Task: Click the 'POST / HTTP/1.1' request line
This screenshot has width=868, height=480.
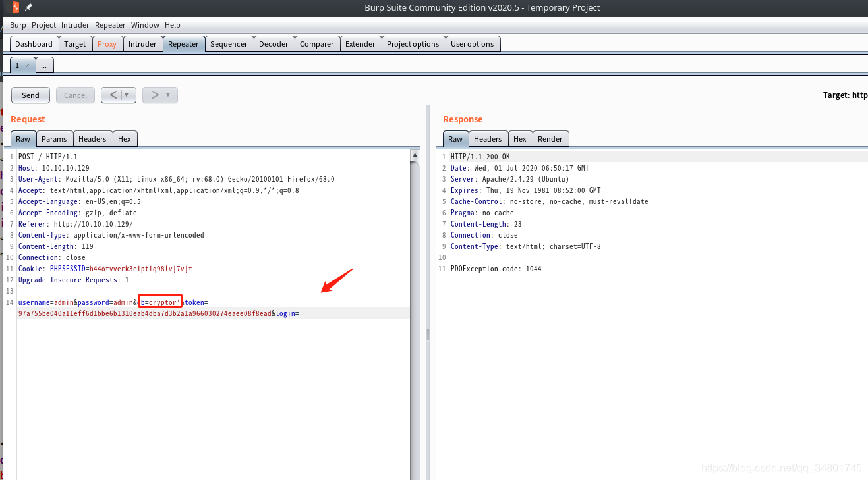Action: point(47,157)
